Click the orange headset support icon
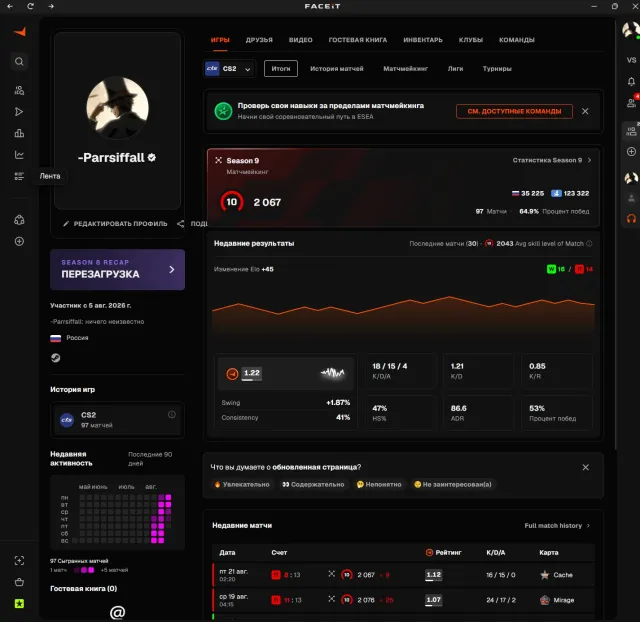The height and width of the screenshot is (622, 640). [631, 218]
